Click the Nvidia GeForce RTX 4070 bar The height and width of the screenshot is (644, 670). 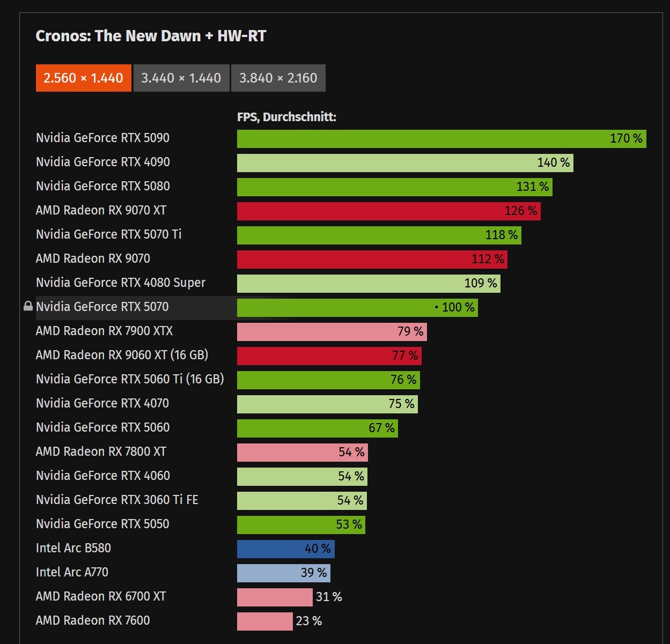coord(327,404)
